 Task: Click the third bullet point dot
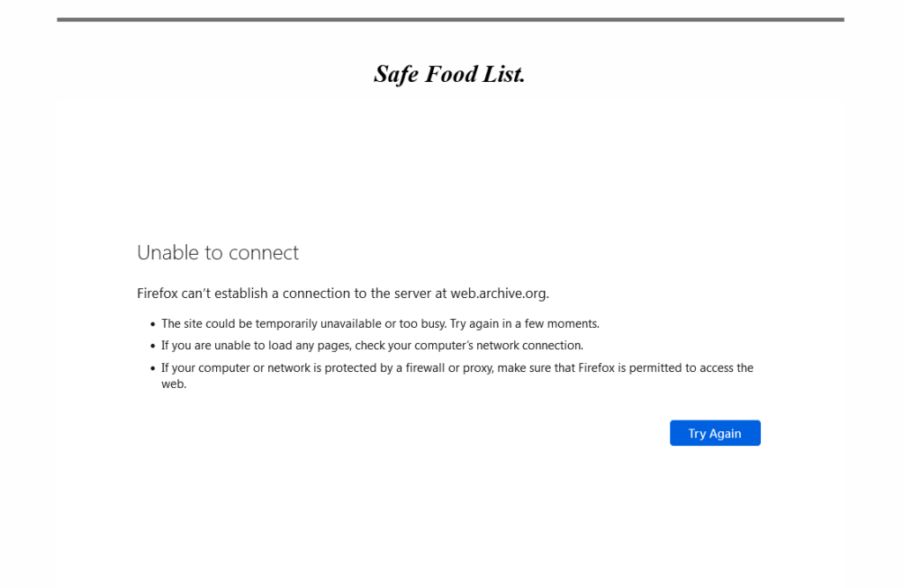(x=153, y=368)
